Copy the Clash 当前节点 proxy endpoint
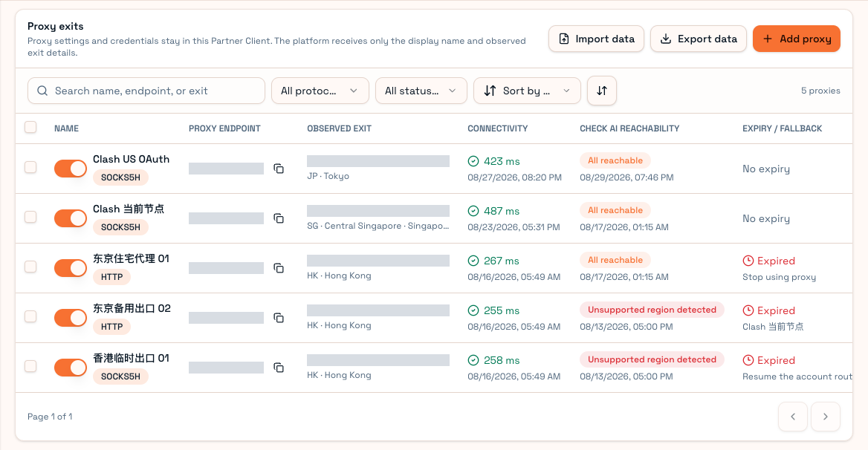The image size is (868, 450). (279, 218)
